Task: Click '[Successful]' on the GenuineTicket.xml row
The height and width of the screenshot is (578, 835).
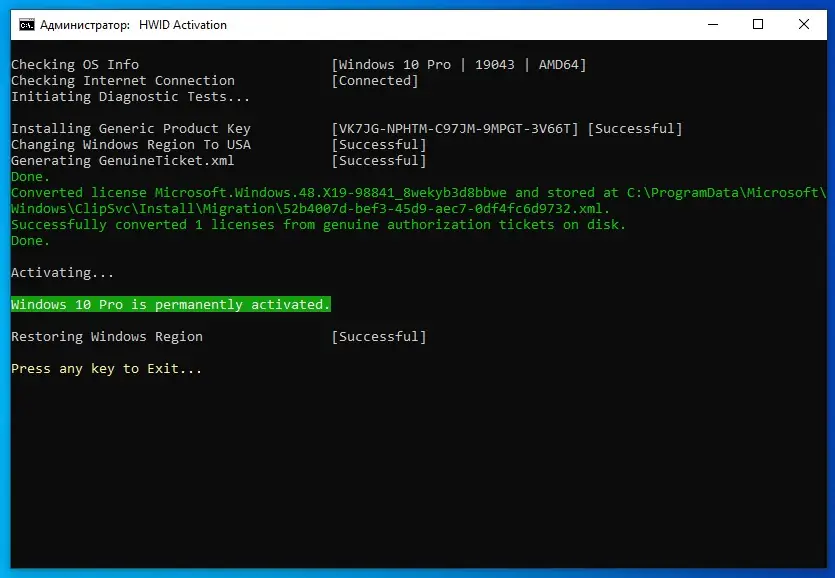Action: 379,161
